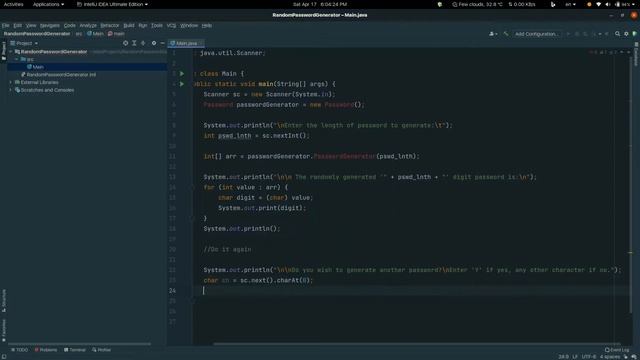Expand Scratches and Consoles node

pyautogui.click(x=11, y=90)
